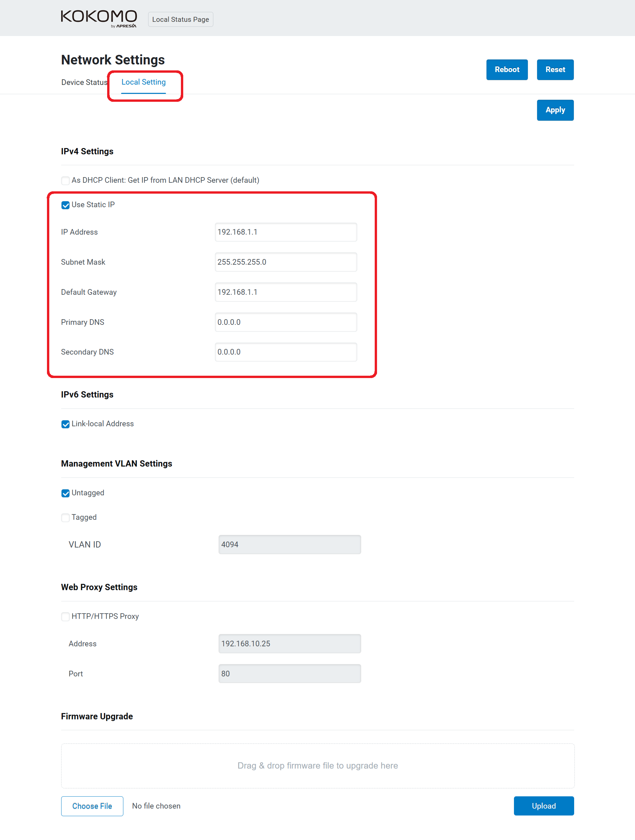Viewport: 635px width, 840px height.
Task: Open the Local Status Page link
Action: click(181, 19)
